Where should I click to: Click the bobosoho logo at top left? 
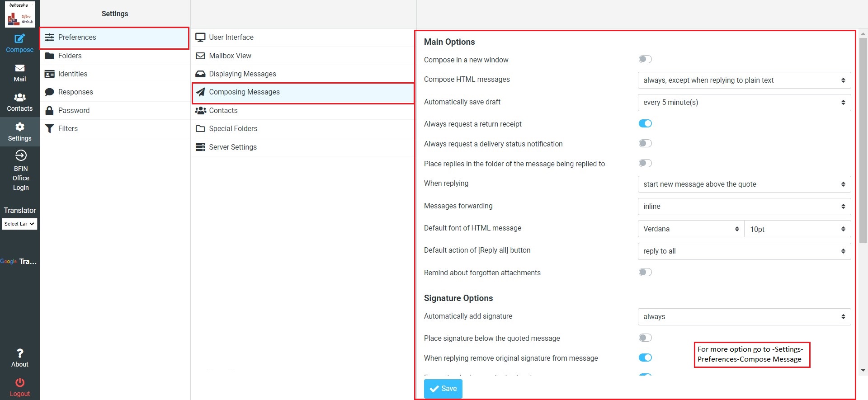(19, 14)
